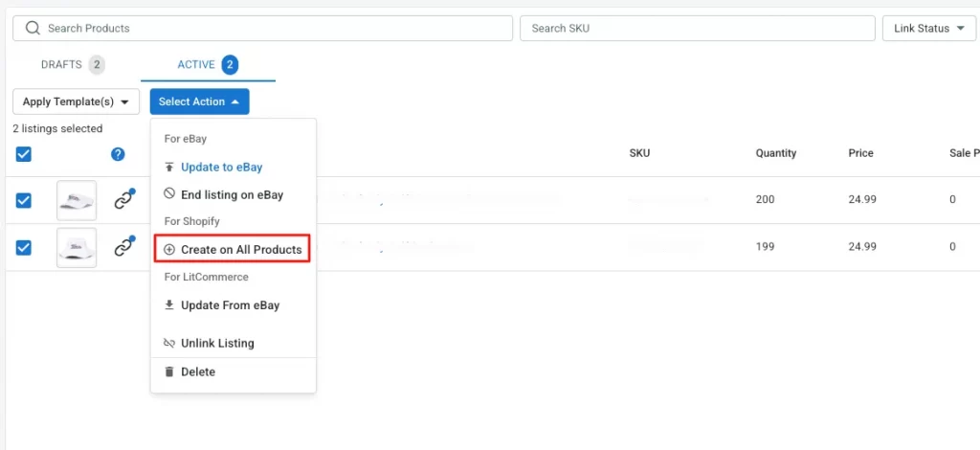Click the blue help question mark icon
The height and width of the screenshot is (450, 980).
pyautogui.click(x=118, y=154)
